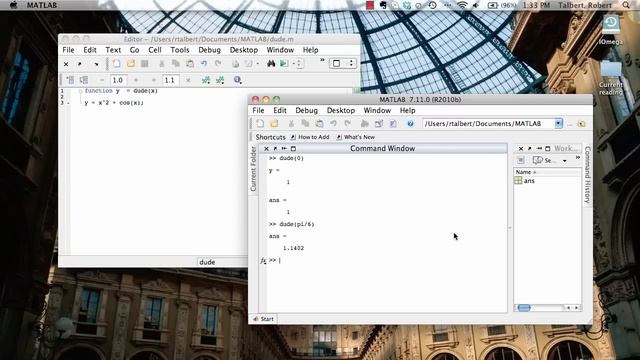Maximize Command Window panel icon
The height and width of the screenshot is (360, 640).
[293, 149]
